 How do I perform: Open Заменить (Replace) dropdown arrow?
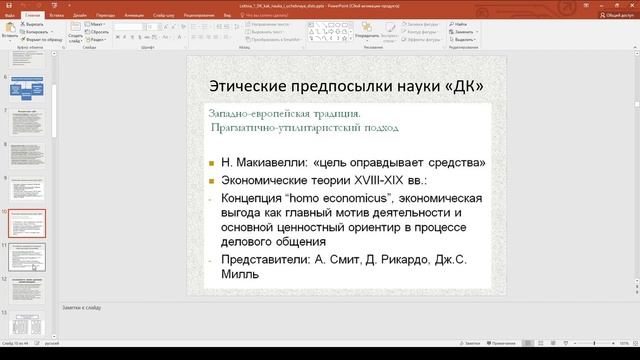click(x=477, y=32)
